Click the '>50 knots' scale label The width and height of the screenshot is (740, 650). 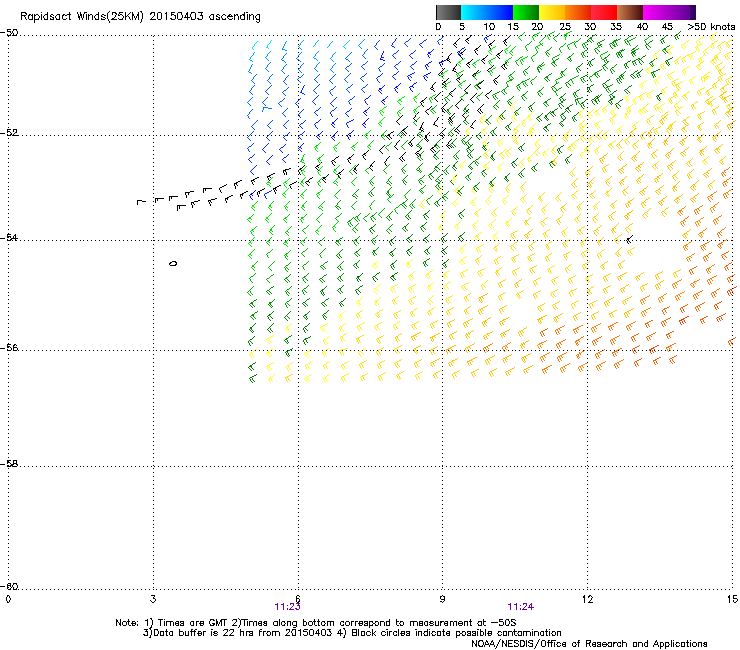(x=711, y=27)
